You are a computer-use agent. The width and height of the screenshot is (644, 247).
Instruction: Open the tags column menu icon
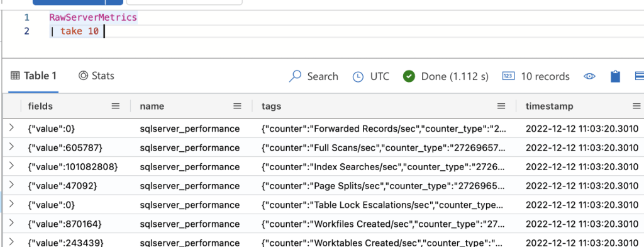click(501, 106)
